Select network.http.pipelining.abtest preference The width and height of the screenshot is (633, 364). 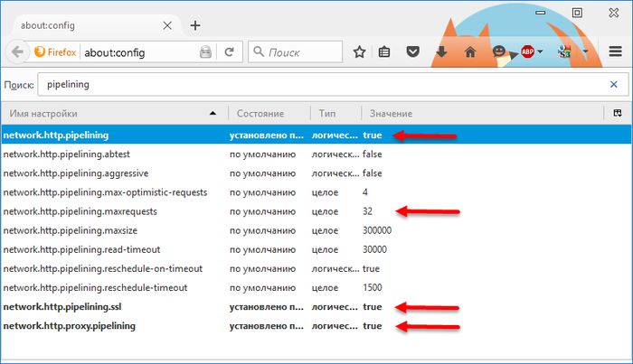[316, 154]
